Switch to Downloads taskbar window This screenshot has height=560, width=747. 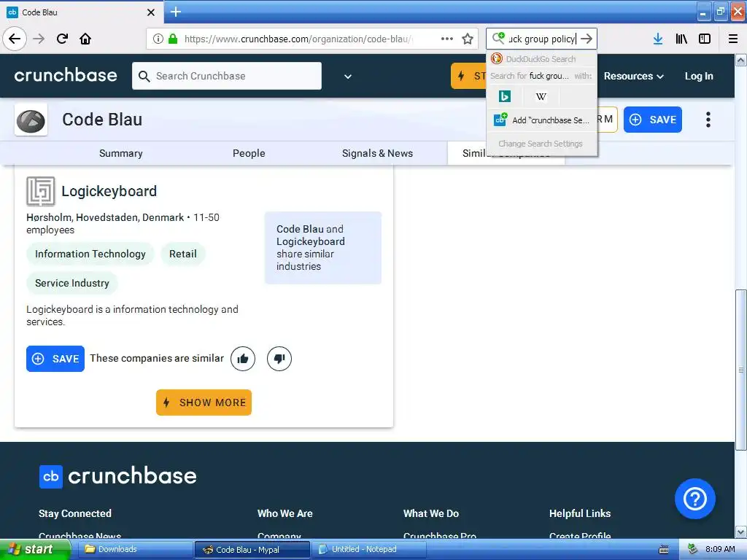[x=135, y=550]
